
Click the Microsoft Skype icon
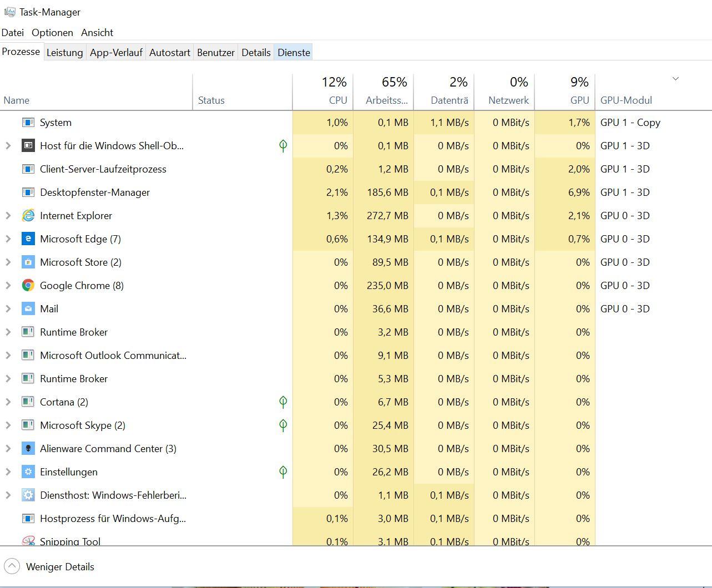coord(28,425)
